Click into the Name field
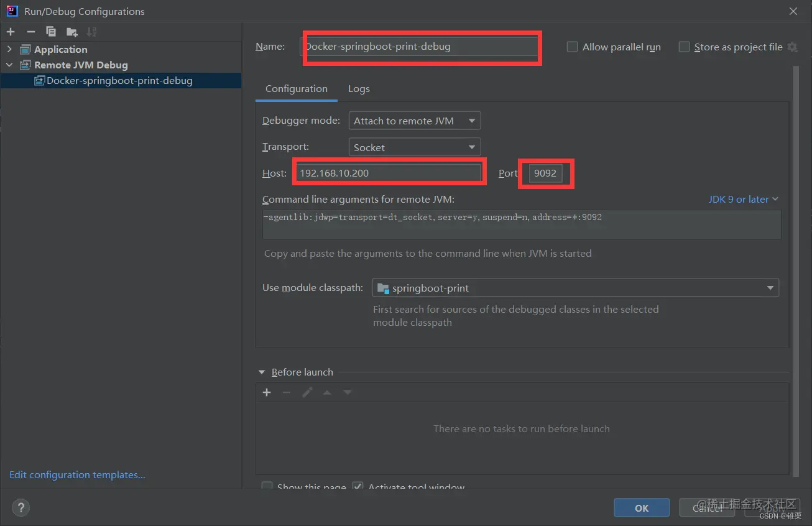 click(421, 47)
